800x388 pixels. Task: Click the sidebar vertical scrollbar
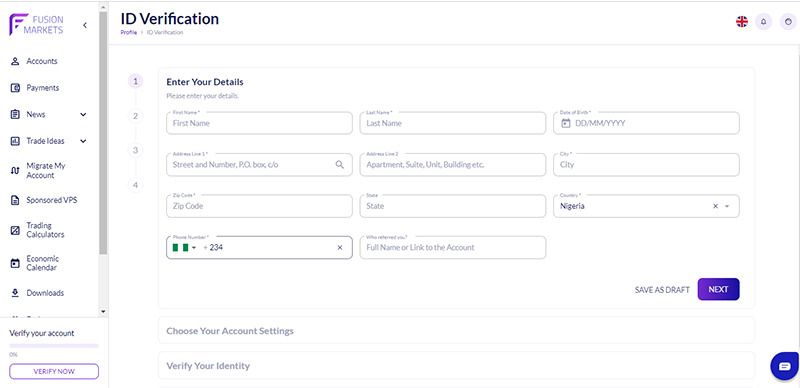(x=104, y=133)
